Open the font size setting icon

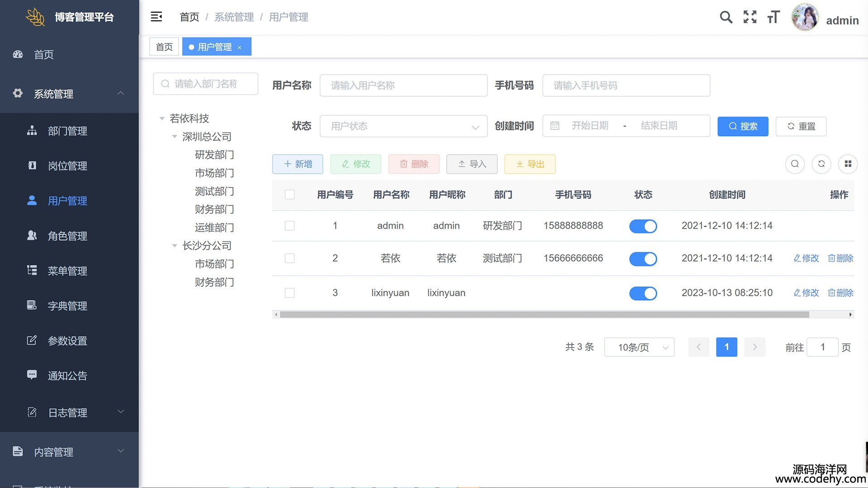click(773, 17)
